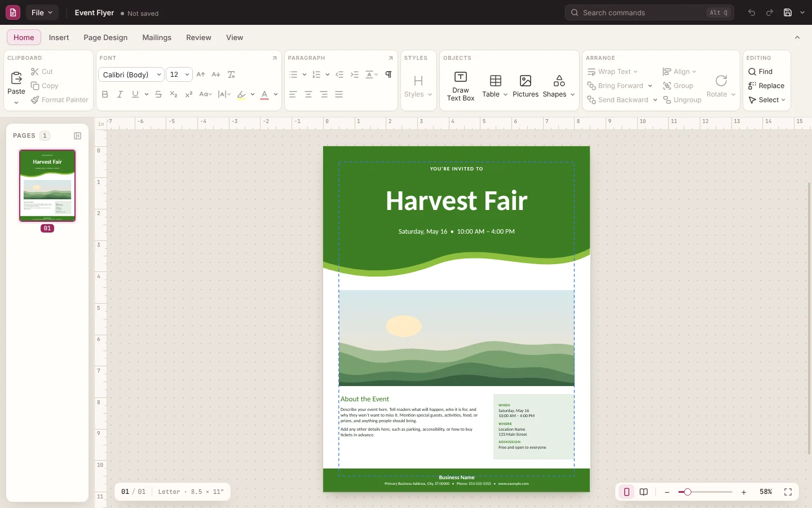Open the Mailings tab
Viewport: 812px width, 508px height.
coord(157,37)
